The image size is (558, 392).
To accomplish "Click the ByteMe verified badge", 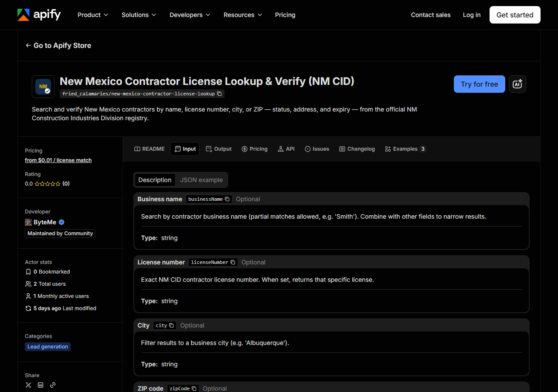I will point(61,222).
